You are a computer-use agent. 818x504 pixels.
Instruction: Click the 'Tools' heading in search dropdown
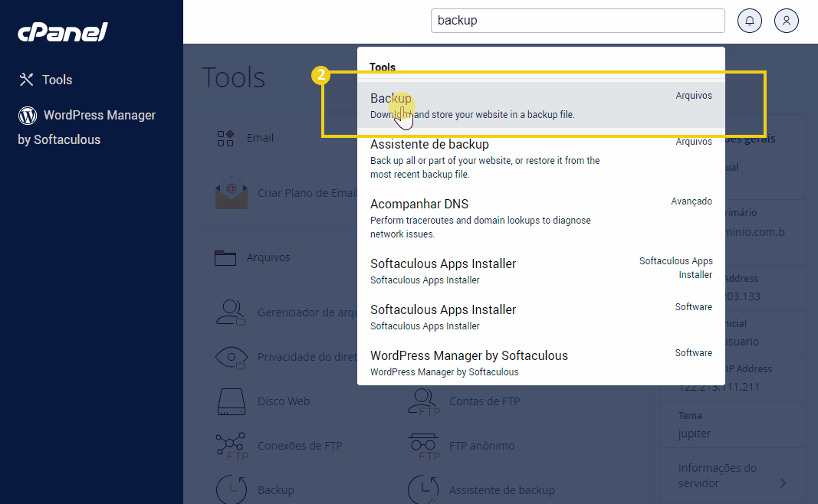point(383,67)
